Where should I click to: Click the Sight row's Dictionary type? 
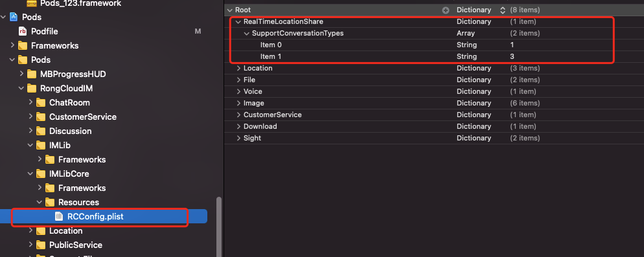coord(474,138)
